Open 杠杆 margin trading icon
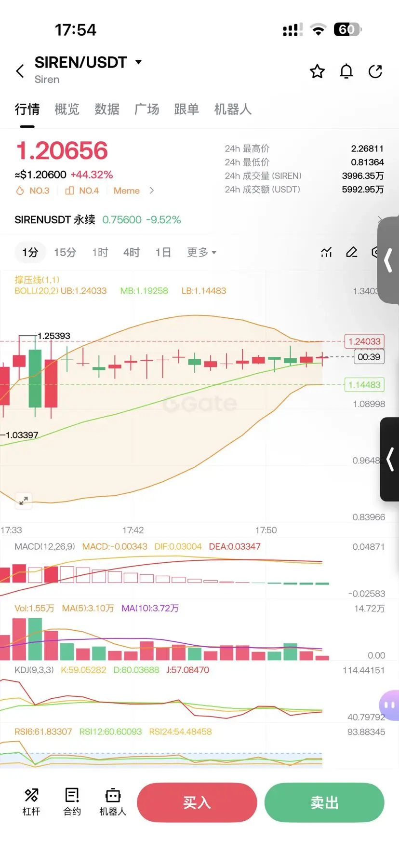The width and height of the screenshot is (399, 868). point(31,802)
